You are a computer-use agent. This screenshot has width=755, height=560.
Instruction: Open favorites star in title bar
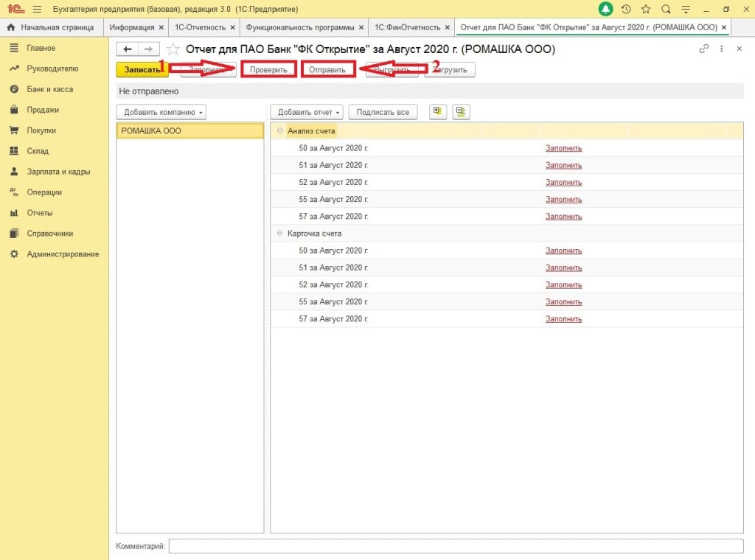tap(646, 10)
